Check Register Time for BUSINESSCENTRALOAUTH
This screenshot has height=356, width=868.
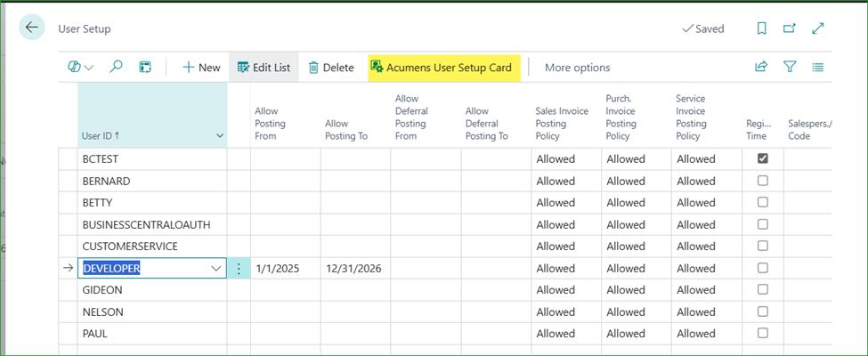click(763, 224)
